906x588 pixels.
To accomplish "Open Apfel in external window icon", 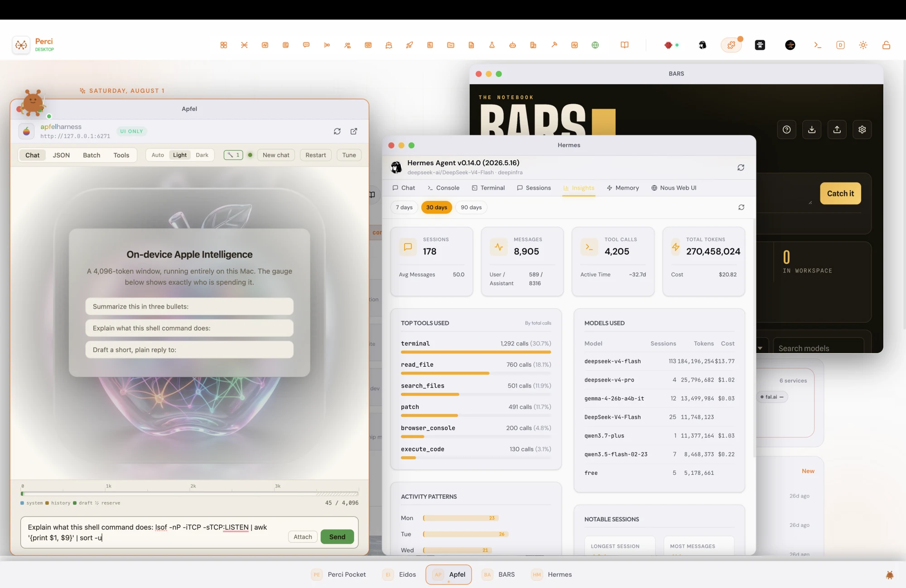I will (354, 131).
